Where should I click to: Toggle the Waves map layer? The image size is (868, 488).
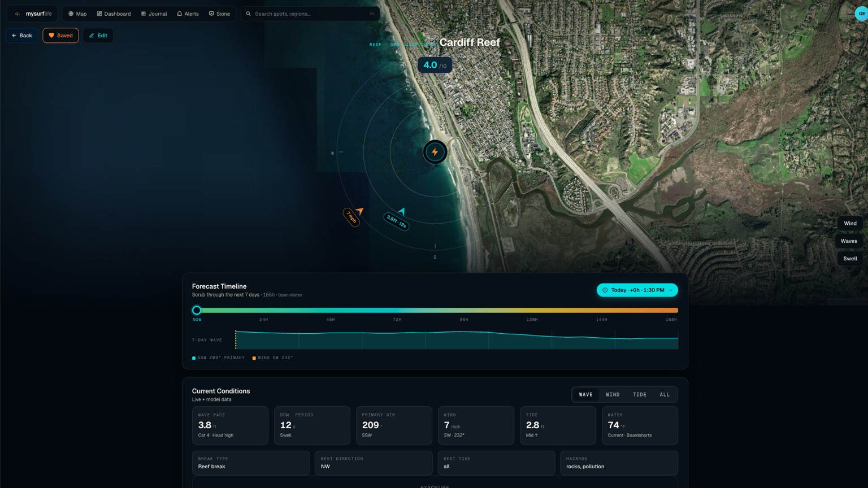849,241
